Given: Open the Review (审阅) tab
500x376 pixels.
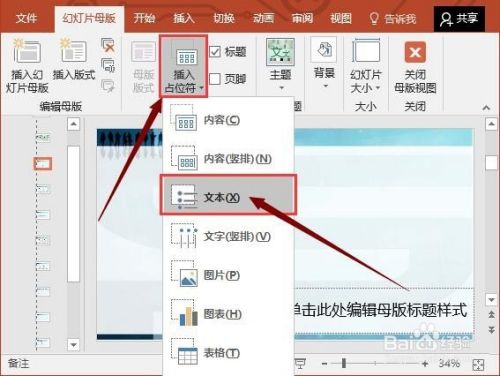Looking at the screenshot, I should point(302,18).
